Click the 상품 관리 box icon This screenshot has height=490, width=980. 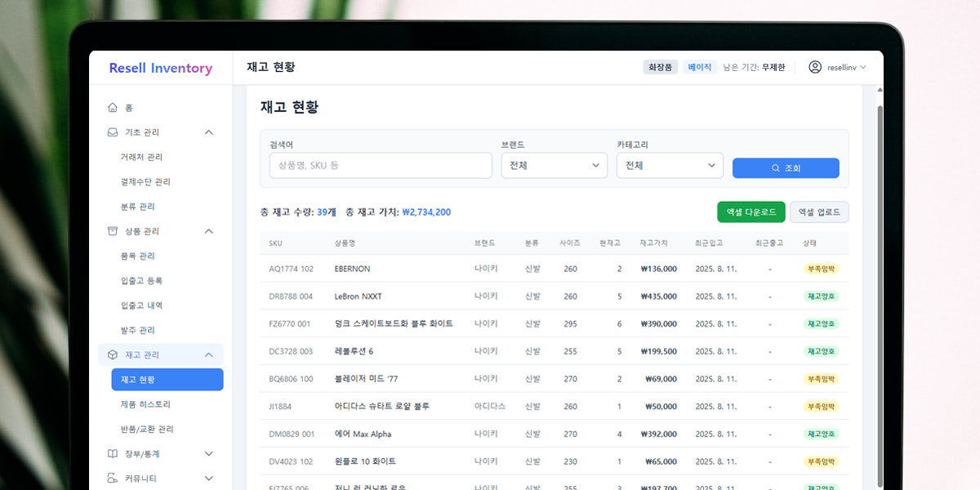click(x=113, y=231)
